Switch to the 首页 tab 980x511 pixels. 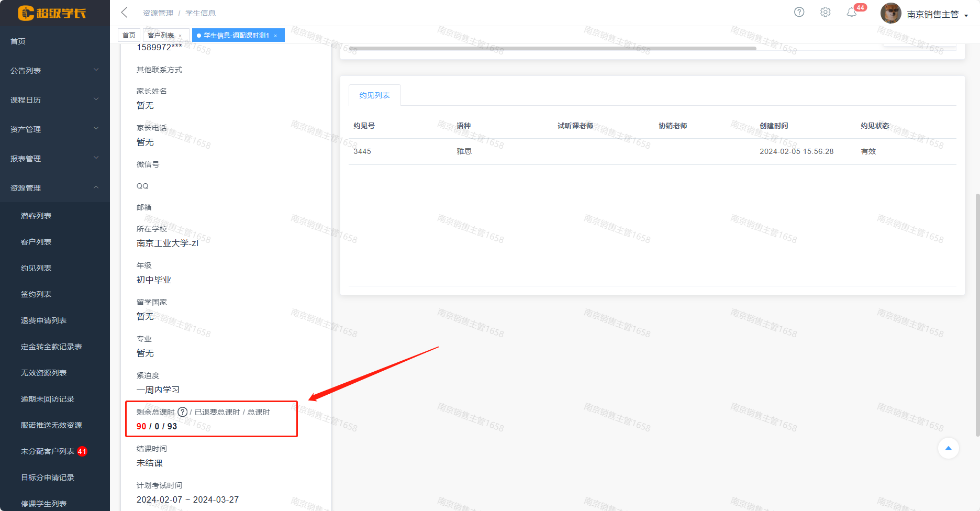[129, 35]
